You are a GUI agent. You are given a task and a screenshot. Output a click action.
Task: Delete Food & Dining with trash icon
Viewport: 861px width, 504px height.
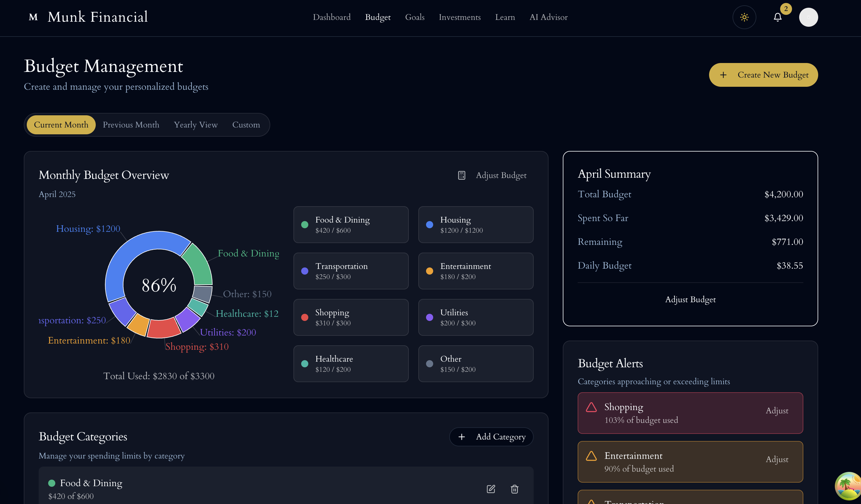[x=515, y=489]
